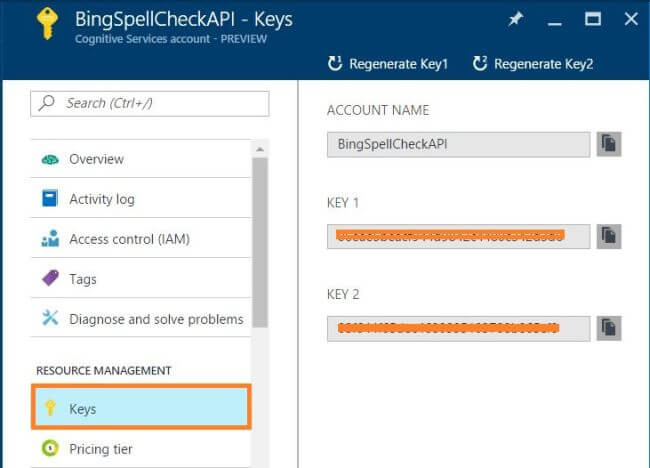Copy Key 1 to clipboard

(610, 236)
